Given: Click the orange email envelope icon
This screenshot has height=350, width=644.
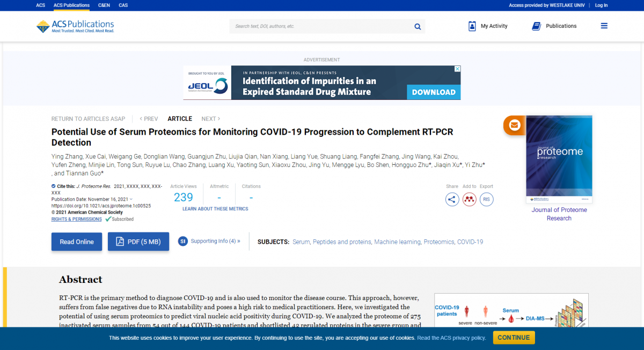Looking at the screenshot, I should tap(514, 125).
